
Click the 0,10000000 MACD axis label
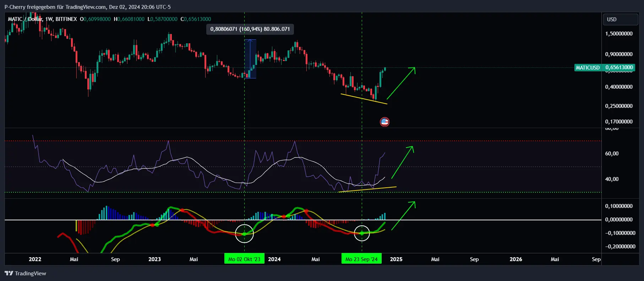pos(619,206)
